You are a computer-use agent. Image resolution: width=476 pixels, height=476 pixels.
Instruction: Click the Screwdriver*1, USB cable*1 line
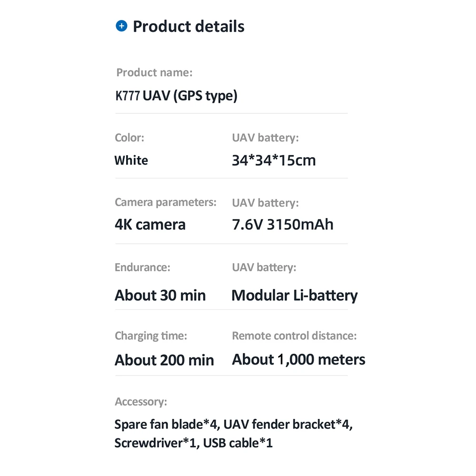(x=193, y=443)
